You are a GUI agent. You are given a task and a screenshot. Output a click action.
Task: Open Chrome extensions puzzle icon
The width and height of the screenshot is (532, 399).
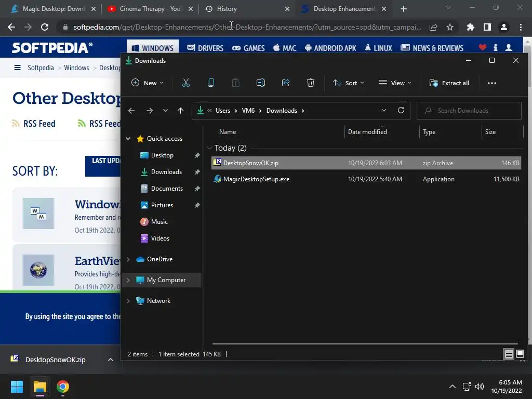(x=470, y=27)
